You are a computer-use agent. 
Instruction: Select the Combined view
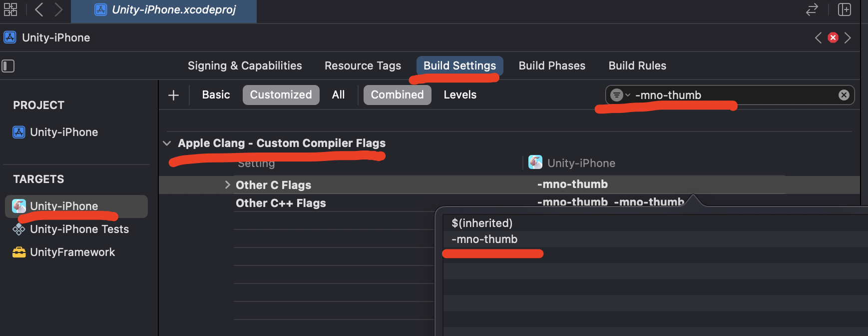pyautogui.click(x=397, y=94)
